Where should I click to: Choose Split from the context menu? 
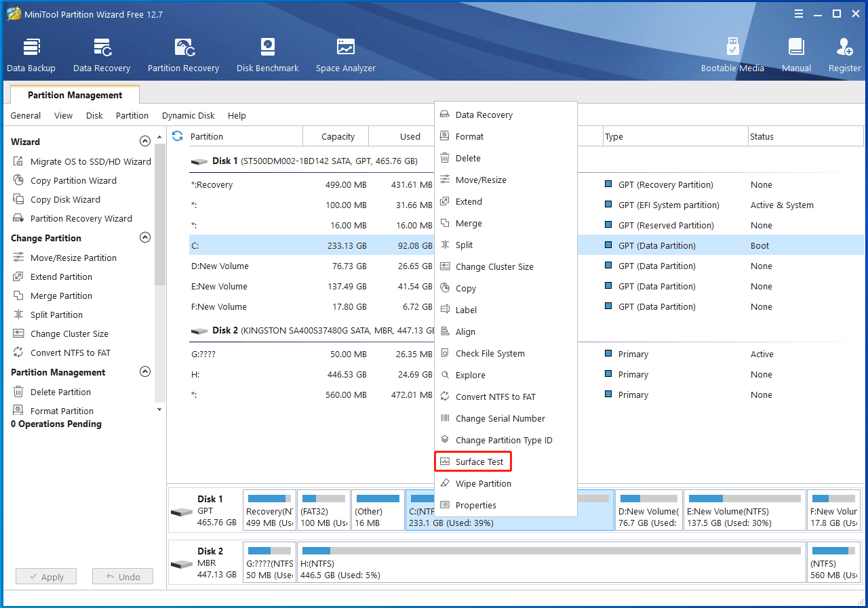505,245
